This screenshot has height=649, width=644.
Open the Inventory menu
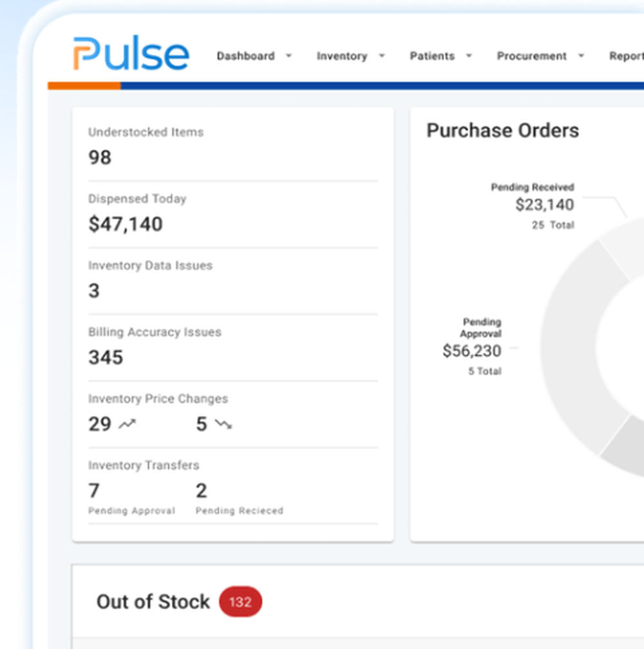[342, 56]
